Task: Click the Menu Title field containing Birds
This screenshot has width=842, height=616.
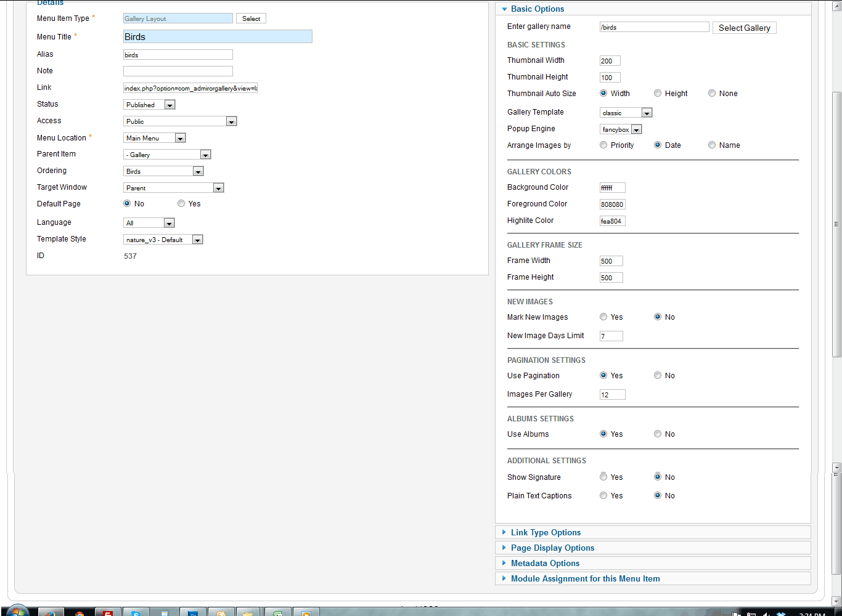Action: [218, 36]
